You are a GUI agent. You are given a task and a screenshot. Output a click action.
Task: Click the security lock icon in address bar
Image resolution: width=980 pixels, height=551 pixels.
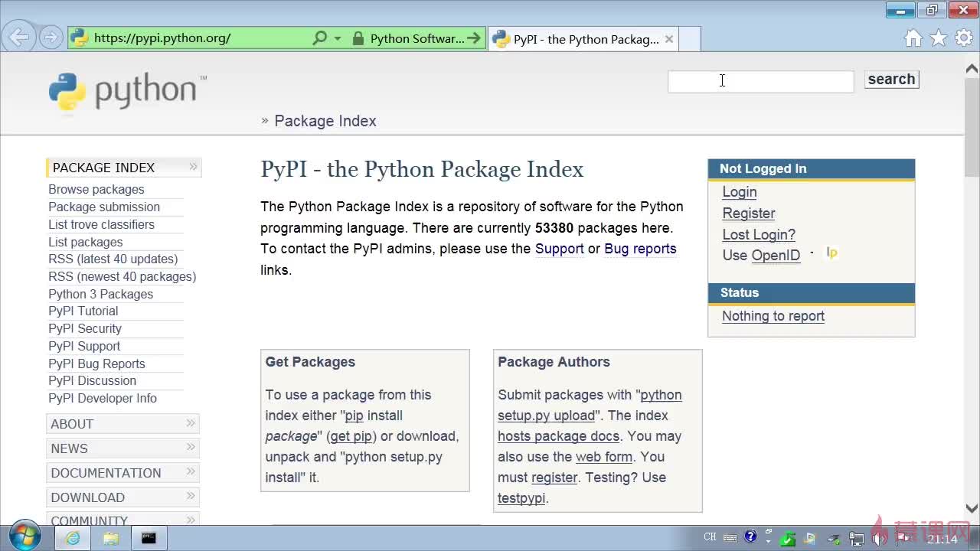point(358,38)
